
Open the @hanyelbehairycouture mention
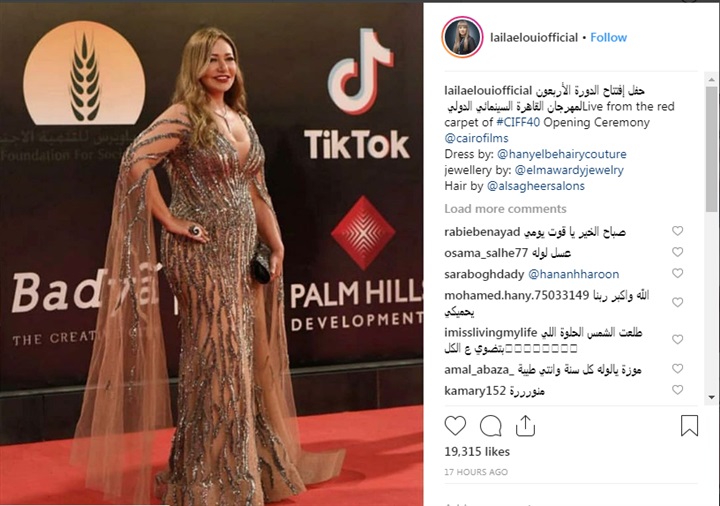pos(562,154)
